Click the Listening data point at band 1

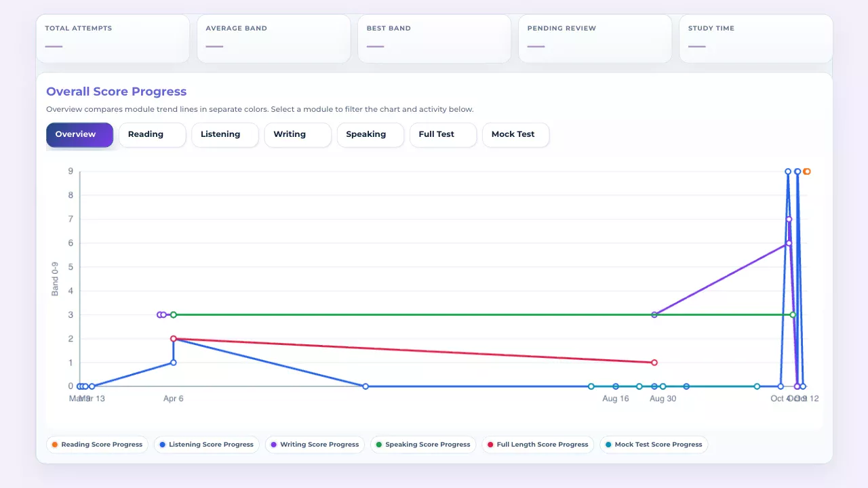[174, 363]
